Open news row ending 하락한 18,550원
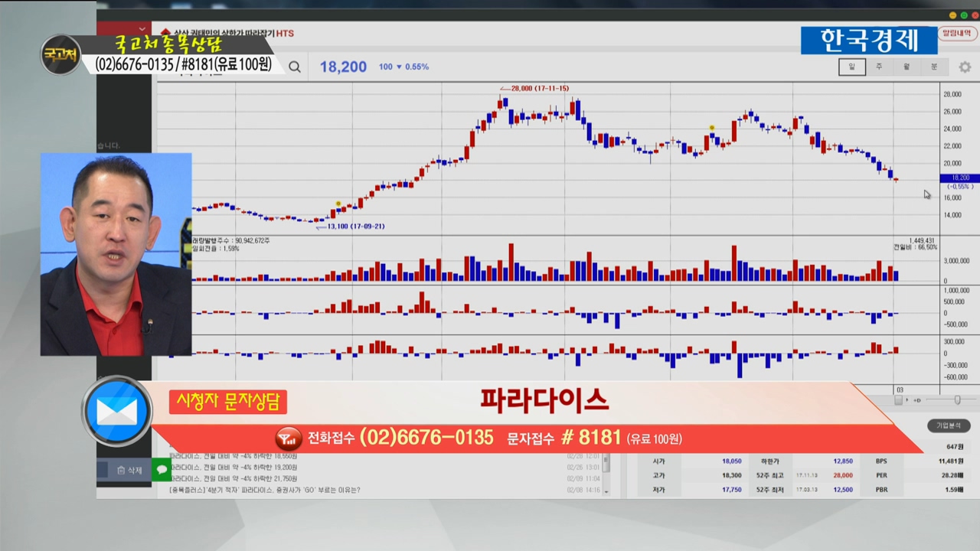This screenshot has width=980, height=551. tap(234, 456)
